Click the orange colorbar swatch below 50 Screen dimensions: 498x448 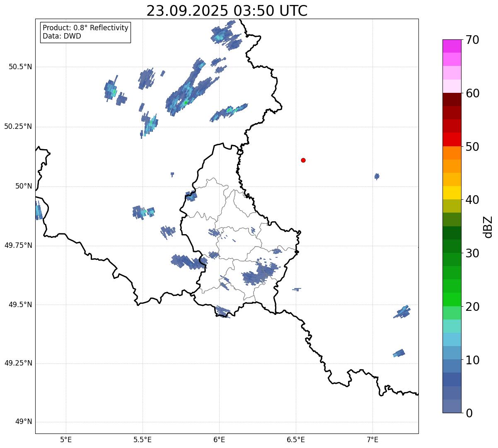[x=452, y=153]
